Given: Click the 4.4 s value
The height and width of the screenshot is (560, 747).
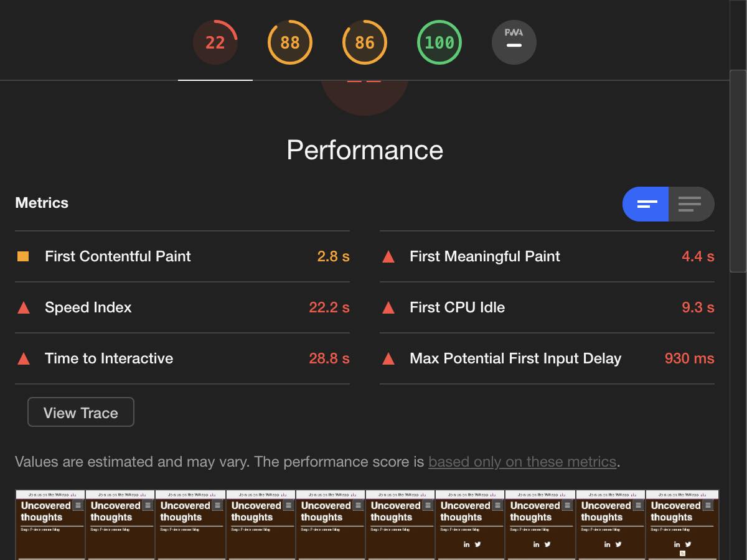Looking at the screenshot, I should pyautogui.click(x=698, y=256).
